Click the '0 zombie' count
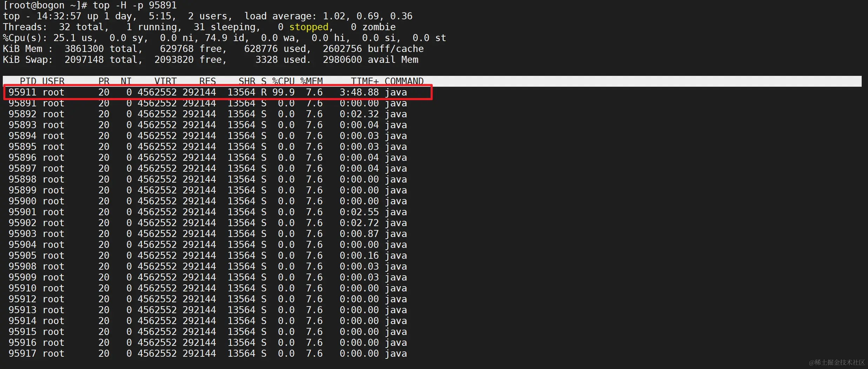Viewport: 868px width, 369px height. [373, 27]
